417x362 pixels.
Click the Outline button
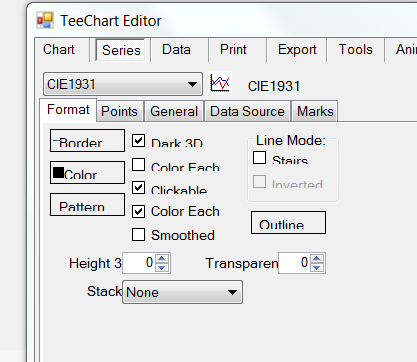coord(288,222)
